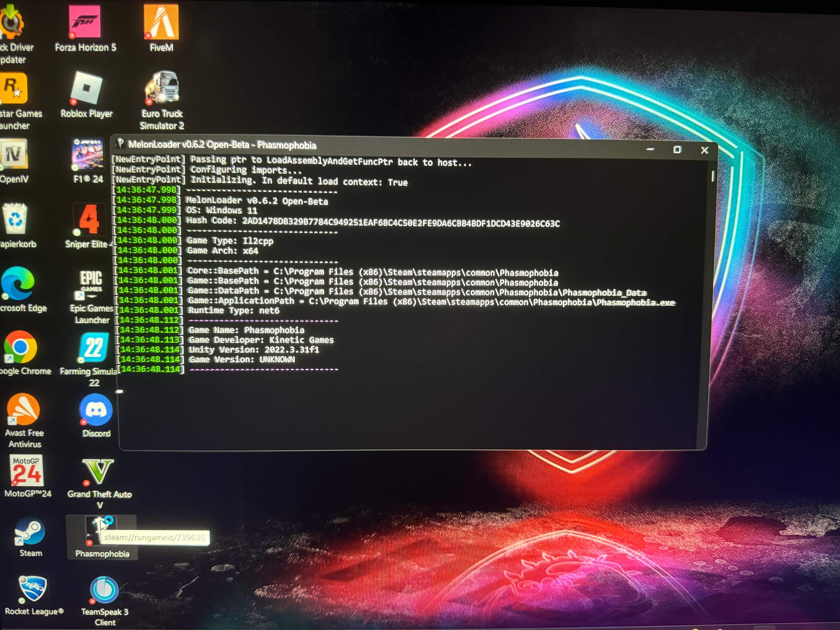This screenshot has height=630, width=840.
Task: Click the MelonLoader console vertical scrollbar thumb
Action: 713,176
